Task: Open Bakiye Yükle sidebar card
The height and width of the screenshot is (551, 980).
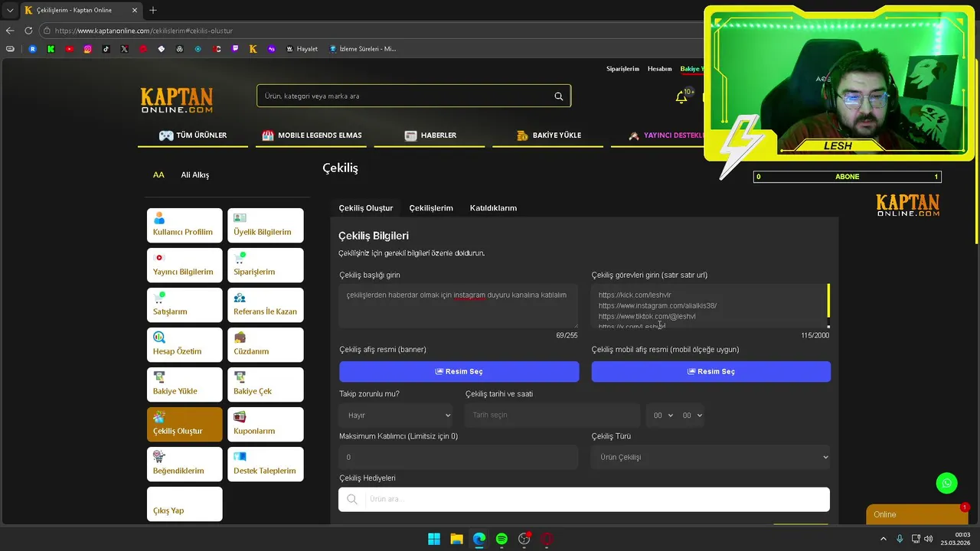Action: tap(185, 384)
